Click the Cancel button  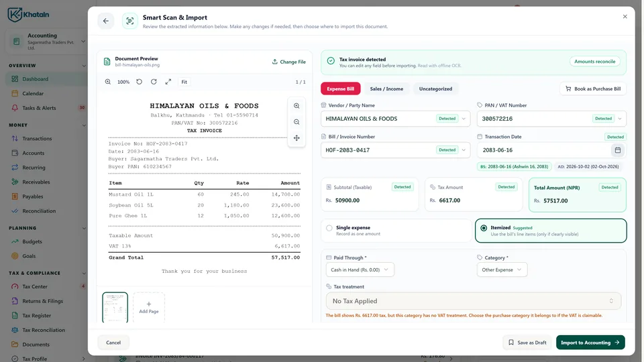pos(113,343)
